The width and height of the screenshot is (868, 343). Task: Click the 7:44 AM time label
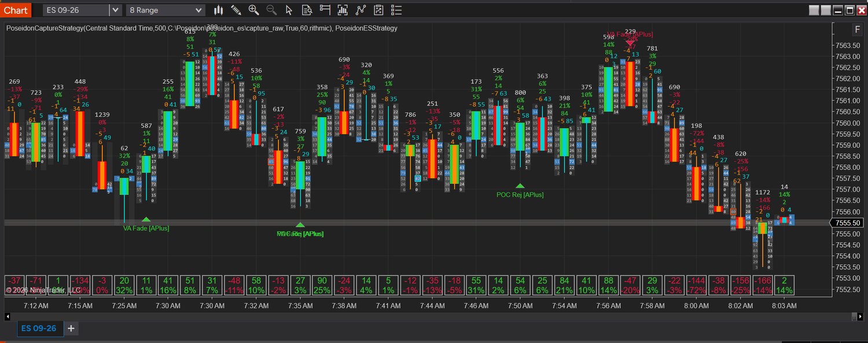pyautogui.click(x=432, y=305)
